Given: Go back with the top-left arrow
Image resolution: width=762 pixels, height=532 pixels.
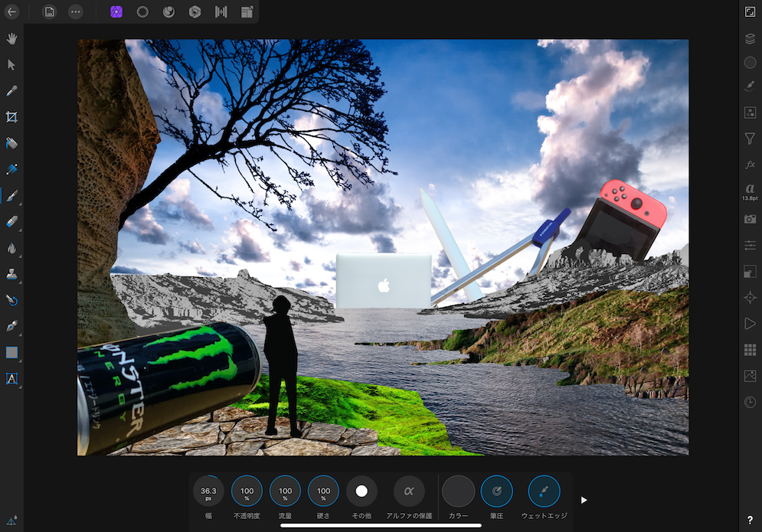Looking at the screenshot, I should (x=11, y=11).
